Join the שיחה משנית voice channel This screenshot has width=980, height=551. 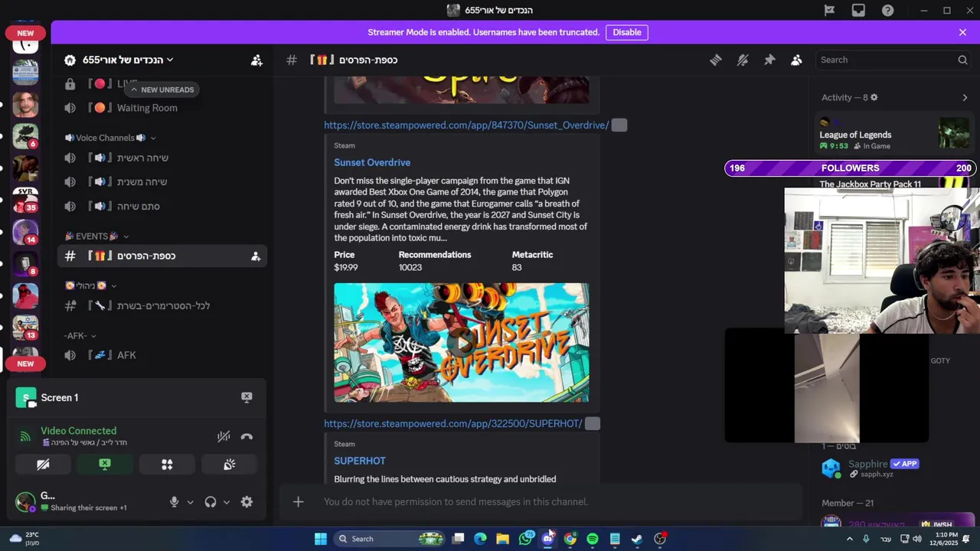[162, 181]
